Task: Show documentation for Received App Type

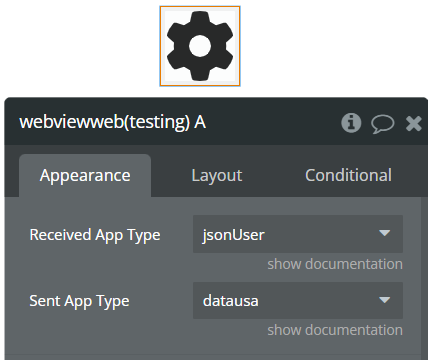Action: coord(335,264)
